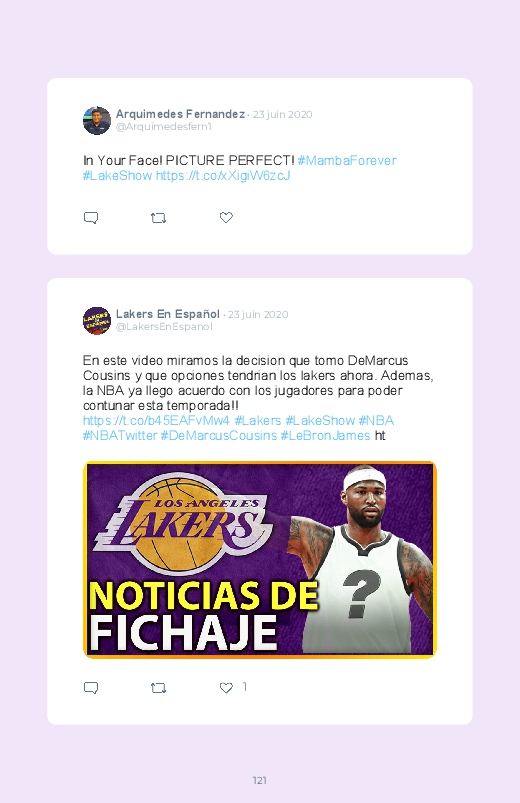Reply to the Lakers En Español tweet

91,687
